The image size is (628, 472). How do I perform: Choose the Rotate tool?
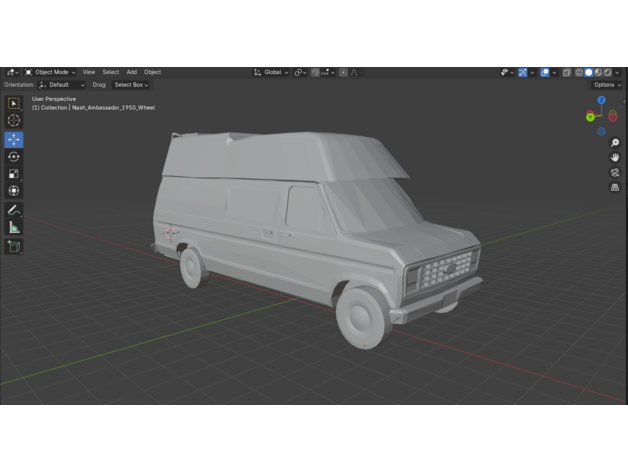coord(14,157)
